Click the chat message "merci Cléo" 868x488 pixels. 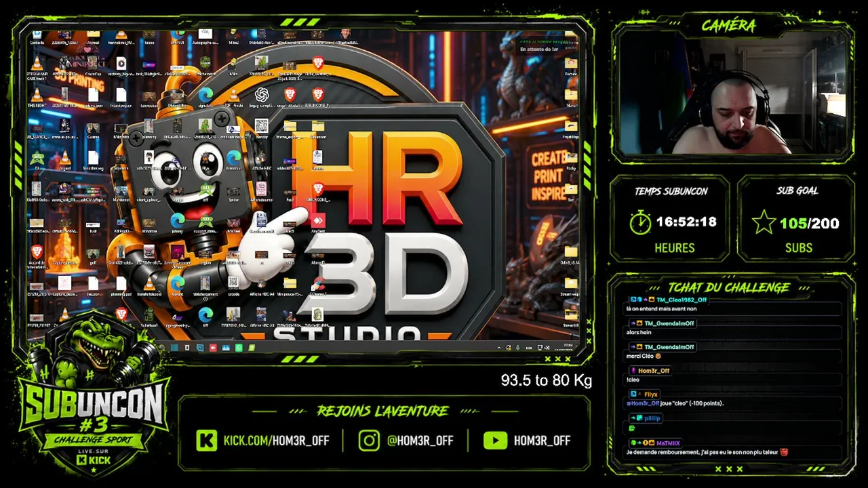point(642,356)
